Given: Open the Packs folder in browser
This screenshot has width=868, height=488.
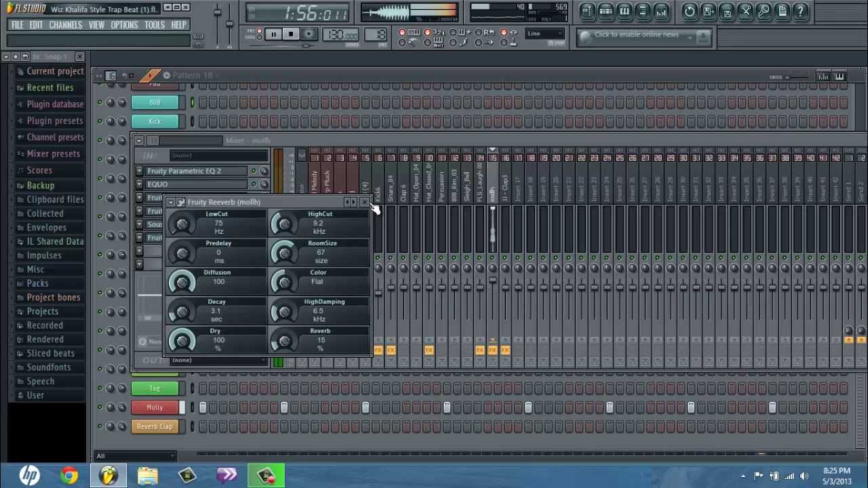Looking at the screenshot, I should point(37,283).
